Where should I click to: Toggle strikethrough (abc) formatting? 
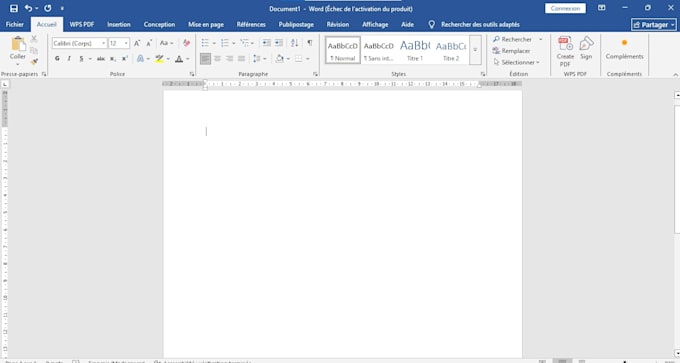point(101,59)
